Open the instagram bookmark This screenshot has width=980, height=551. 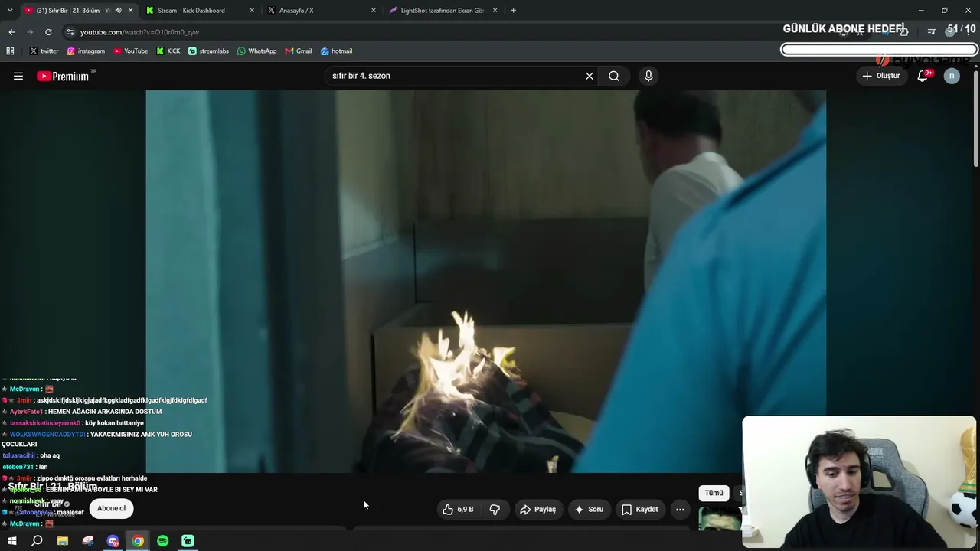click(86, 51)
